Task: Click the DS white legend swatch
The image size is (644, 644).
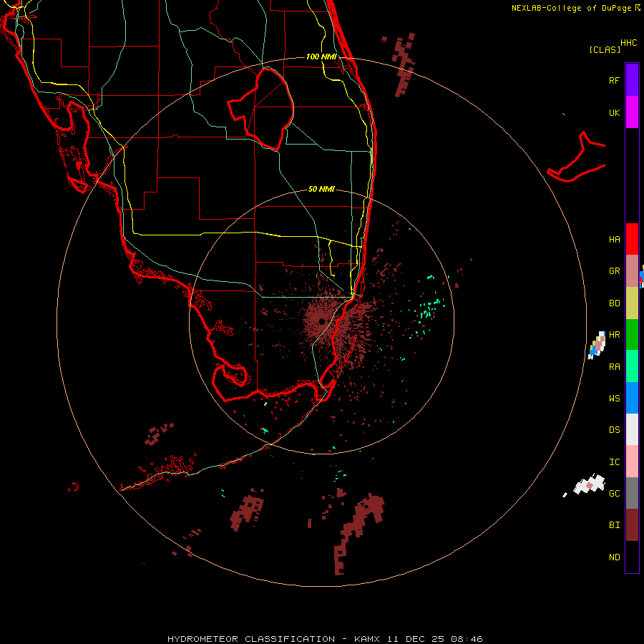Action: pos(632,429)
